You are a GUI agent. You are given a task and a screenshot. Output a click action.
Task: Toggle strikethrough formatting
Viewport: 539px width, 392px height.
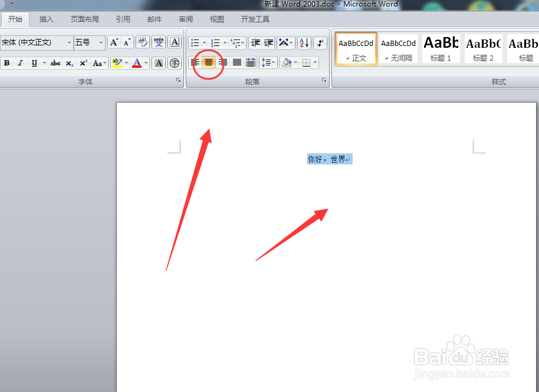pyautogui.click(x=55, y=63)
